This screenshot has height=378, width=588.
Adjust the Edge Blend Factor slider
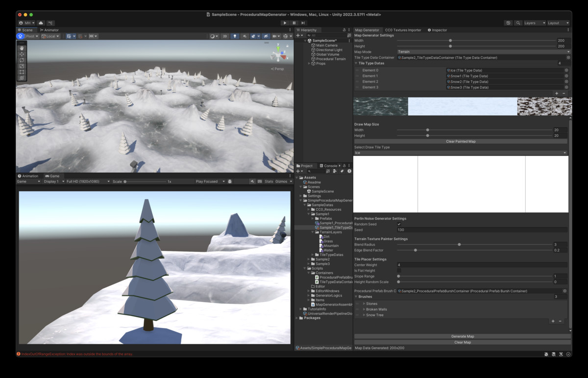[x=474, y=250]
